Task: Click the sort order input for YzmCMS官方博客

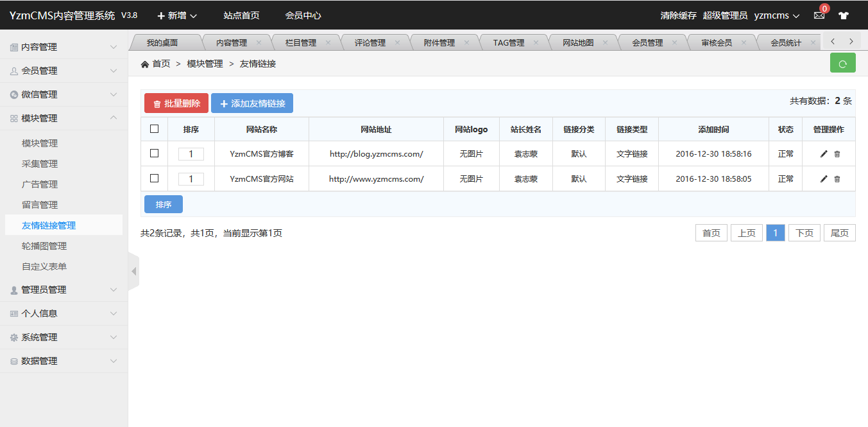Action: [191, 154]
